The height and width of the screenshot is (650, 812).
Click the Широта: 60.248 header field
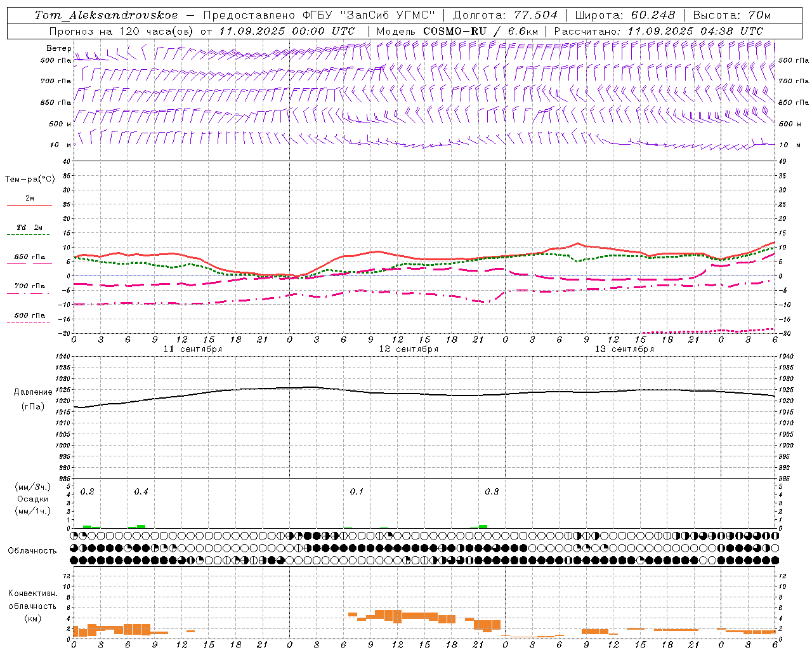tap(625, 15)
